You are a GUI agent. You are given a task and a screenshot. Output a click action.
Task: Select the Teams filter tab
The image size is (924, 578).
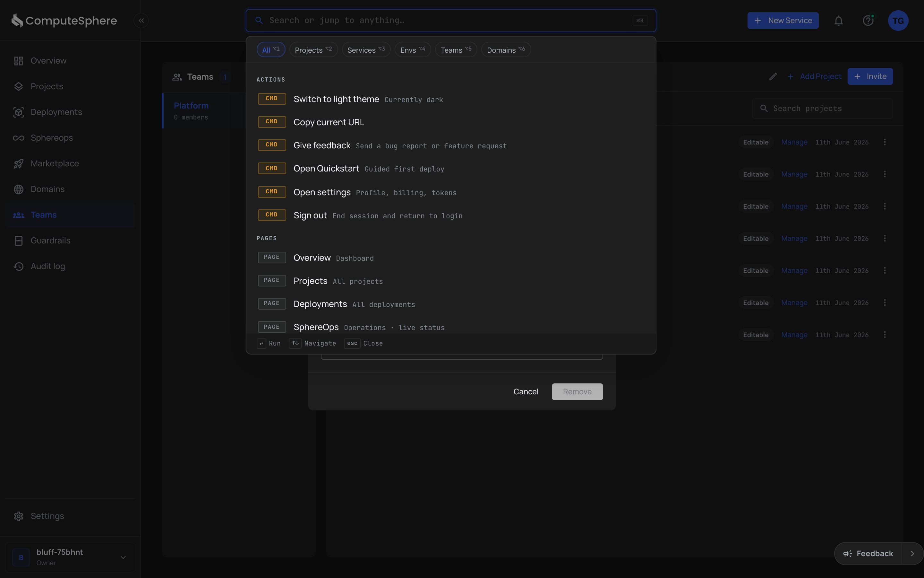[x=456, y=50]
